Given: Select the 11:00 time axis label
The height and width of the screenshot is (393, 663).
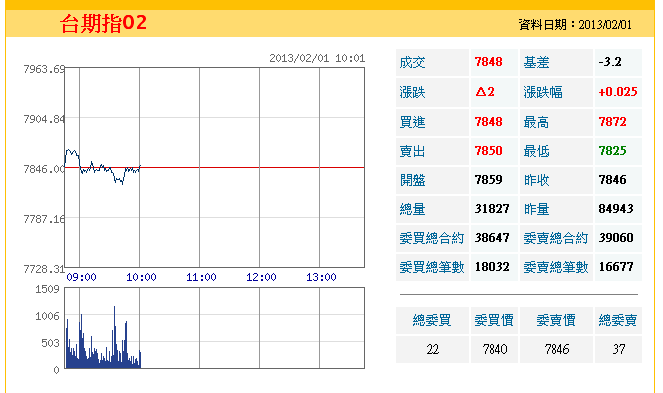Looking at the screenshot, I should 201,278.
